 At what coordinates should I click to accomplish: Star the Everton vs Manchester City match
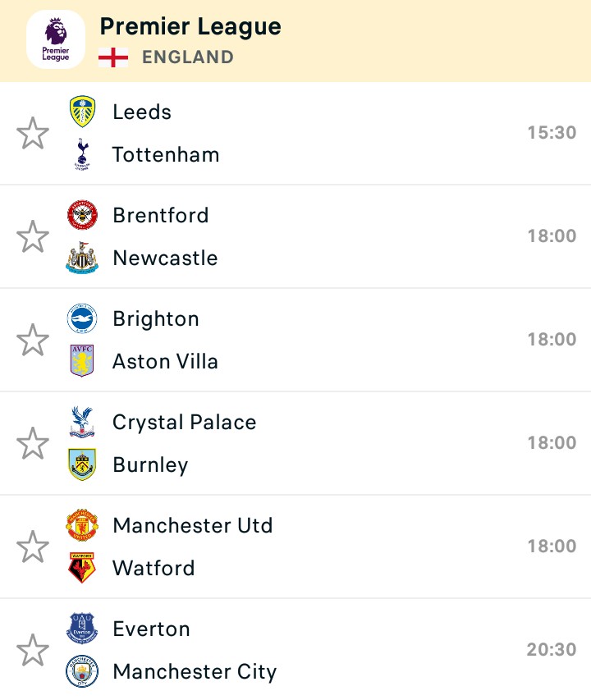click(33, 650)
